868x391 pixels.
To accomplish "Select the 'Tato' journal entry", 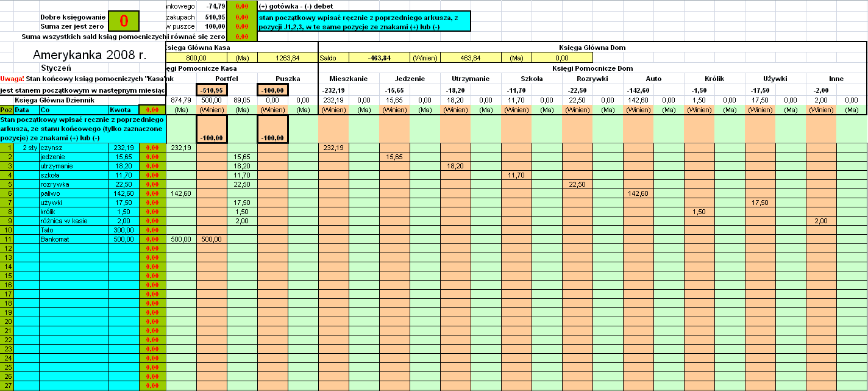I will pyautogui.click(x=74, y=230).
